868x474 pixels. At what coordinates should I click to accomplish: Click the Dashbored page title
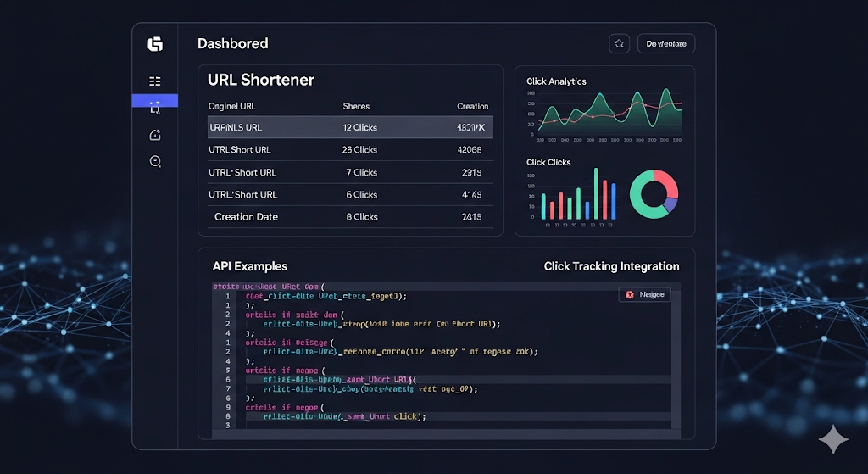pos(232,44)
